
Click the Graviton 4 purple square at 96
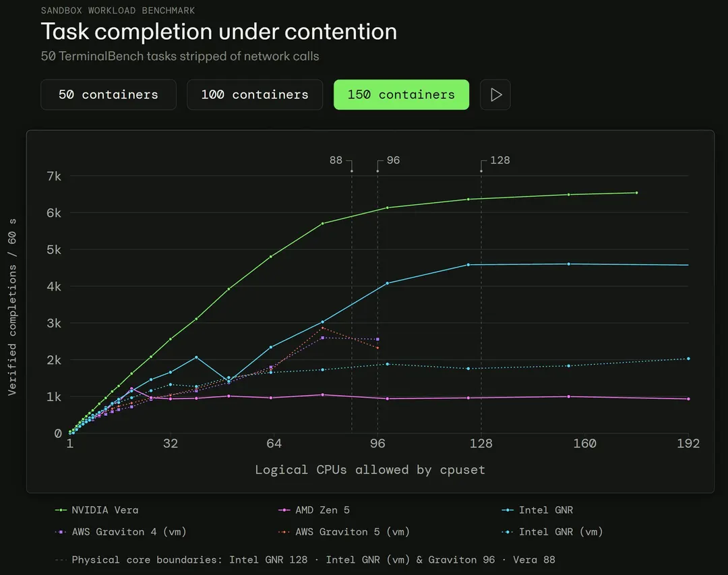pyautogui.click(x=377, y=340)
